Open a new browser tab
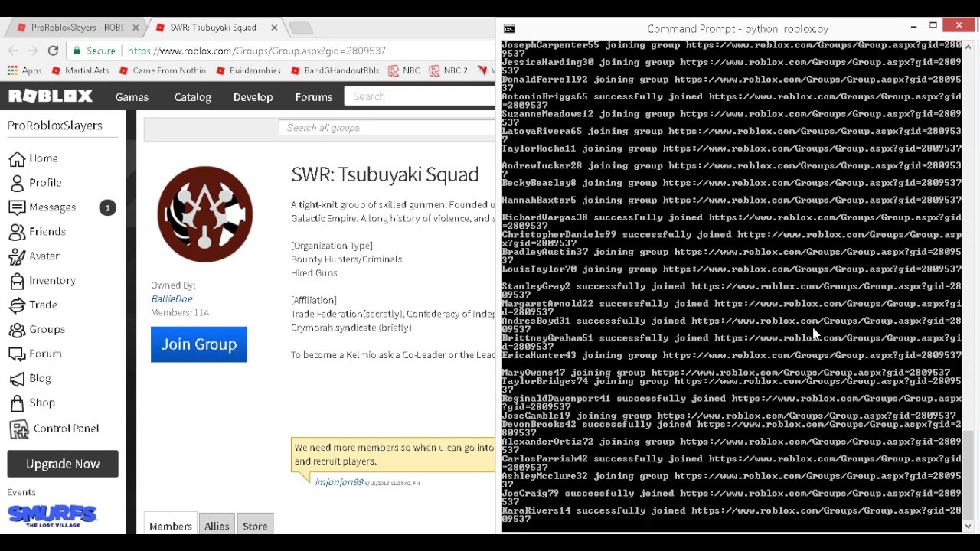Image resolution: width=980 pixels, height=551 pixels. [x=301, y=28]
